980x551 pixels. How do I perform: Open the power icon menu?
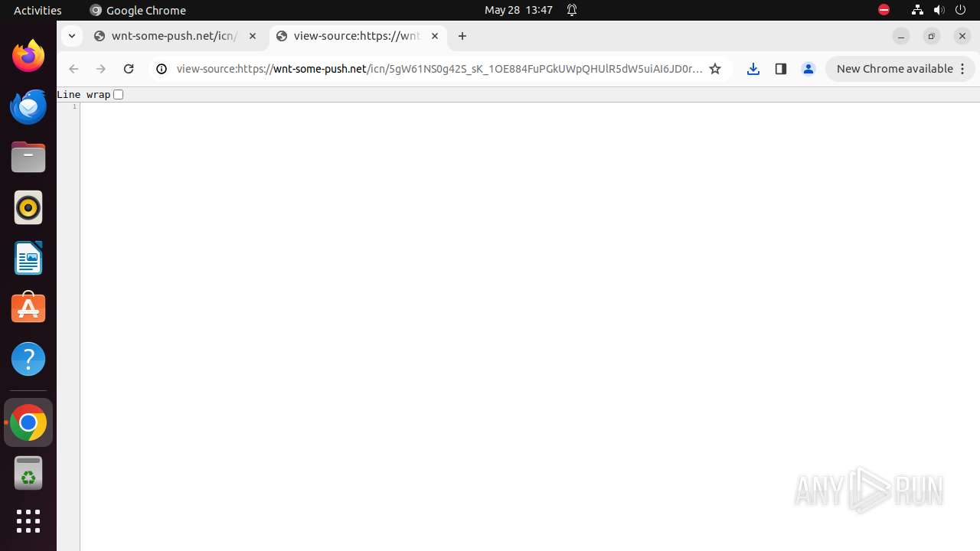tap(961, 10)
